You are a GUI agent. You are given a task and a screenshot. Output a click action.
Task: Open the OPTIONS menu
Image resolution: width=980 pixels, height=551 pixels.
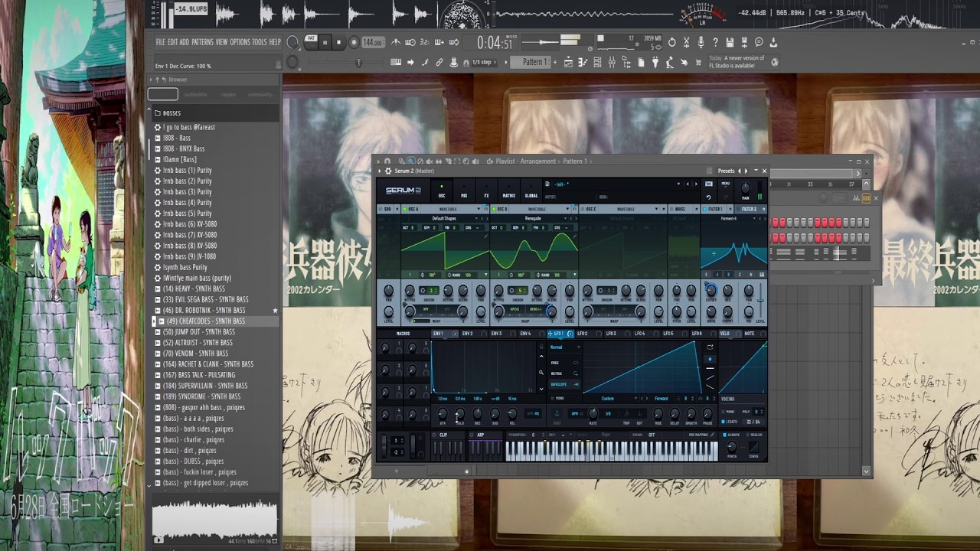tap(240, 42)
